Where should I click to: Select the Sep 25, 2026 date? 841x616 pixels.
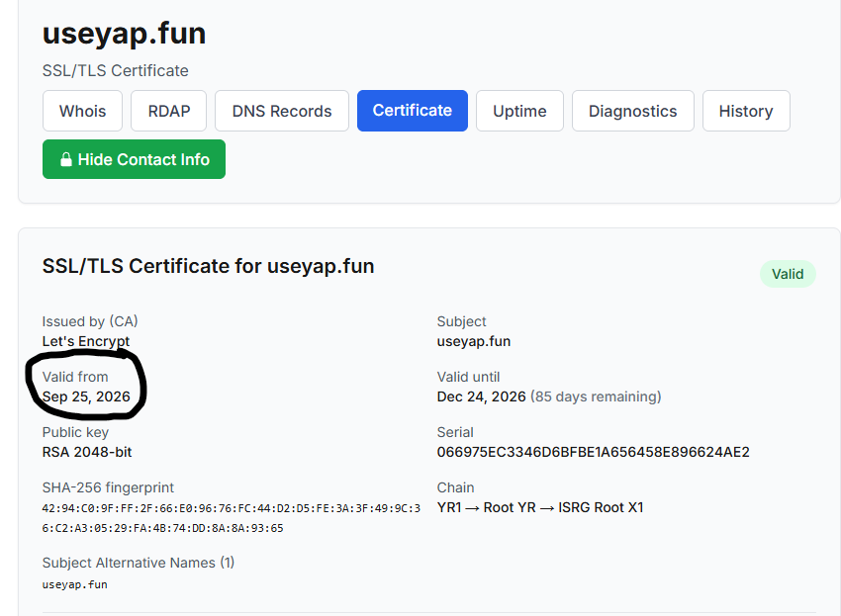pos(86,396)
